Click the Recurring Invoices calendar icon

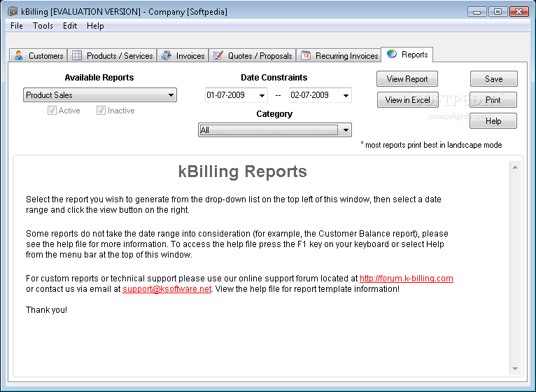point(306,55)
